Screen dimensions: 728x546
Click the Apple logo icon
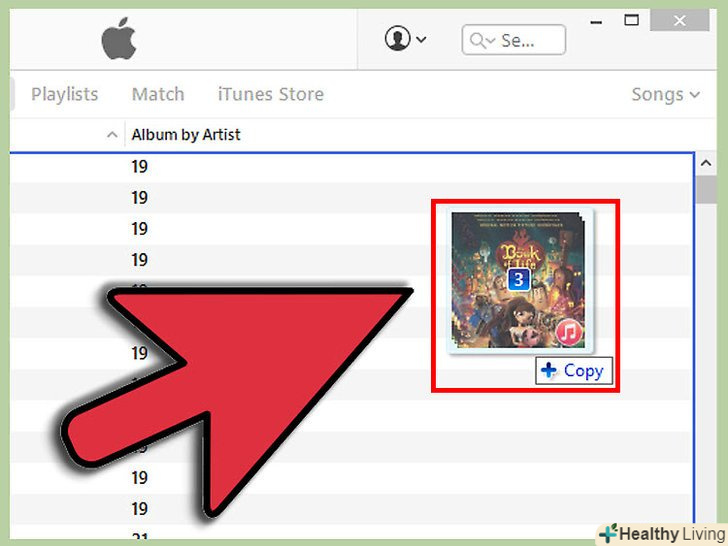(119, 39)
